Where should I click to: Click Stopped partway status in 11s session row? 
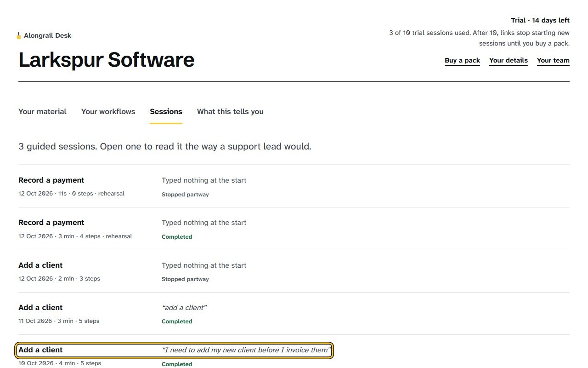(185, 195)
